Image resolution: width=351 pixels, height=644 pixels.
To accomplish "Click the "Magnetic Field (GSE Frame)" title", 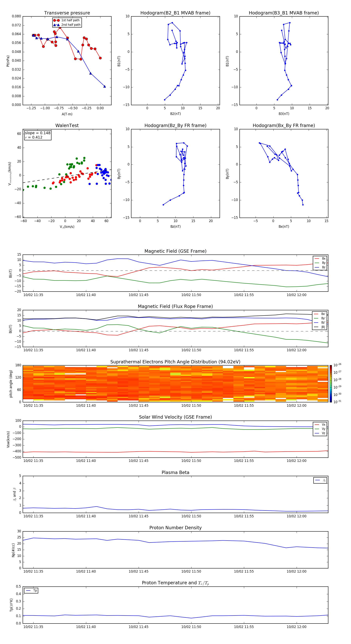I will (175, 251).
